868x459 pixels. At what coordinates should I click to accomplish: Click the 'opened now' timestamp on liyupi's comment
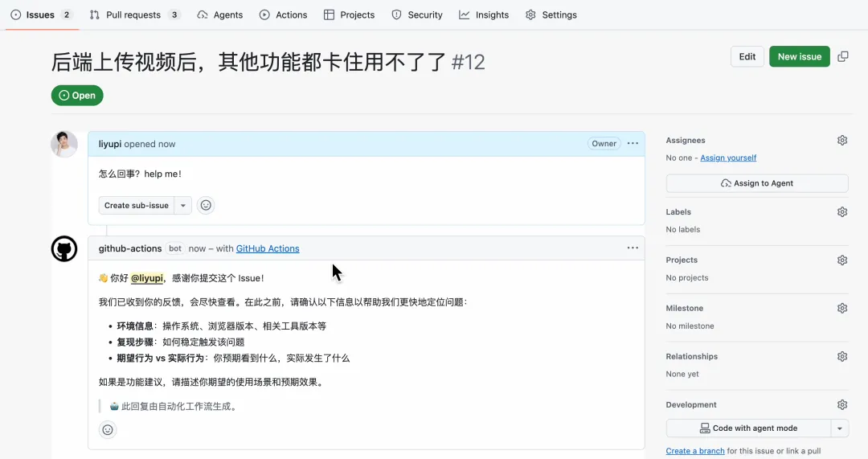point(149,144)
